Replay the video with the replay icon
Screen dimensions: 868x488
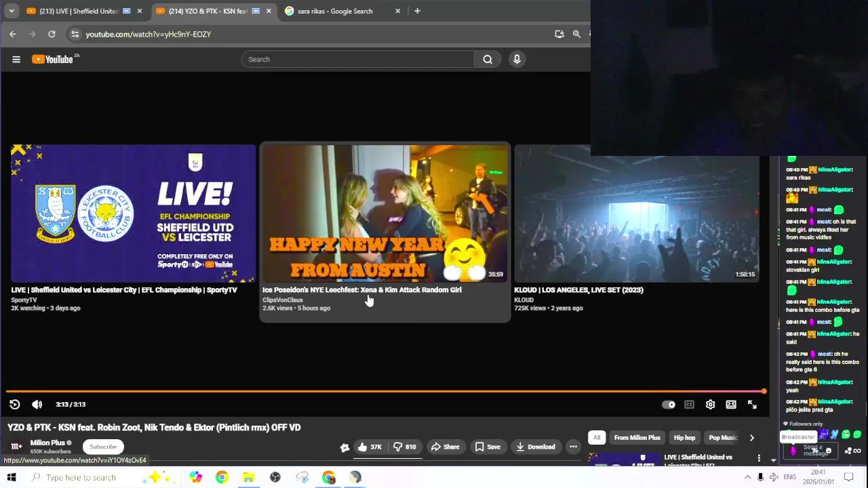[x=15, y=404]
